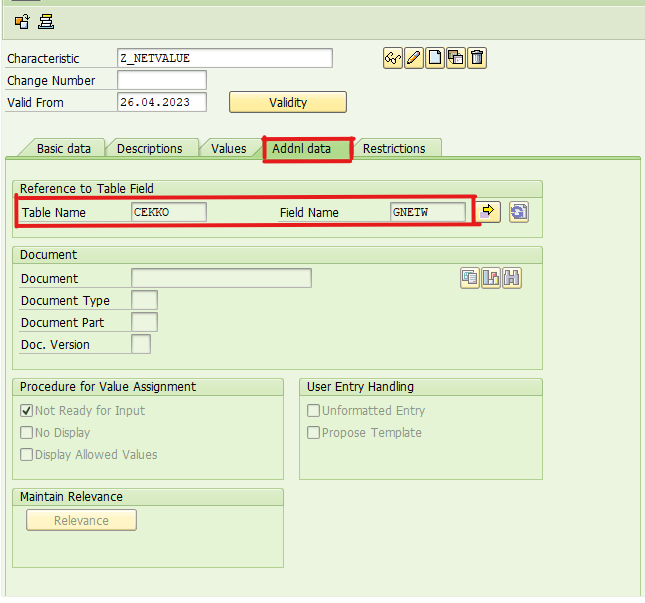Click the Document Type input field
This screenshot has width=645, height=603.
[144, 300]
